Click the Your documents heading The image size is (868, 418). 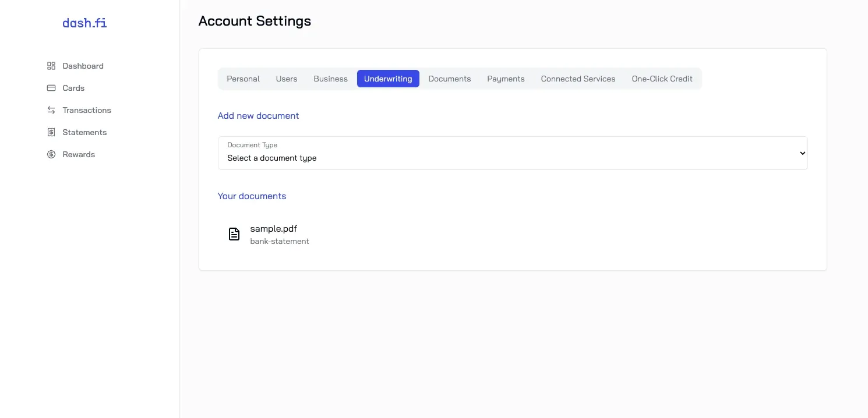point(252,196)
